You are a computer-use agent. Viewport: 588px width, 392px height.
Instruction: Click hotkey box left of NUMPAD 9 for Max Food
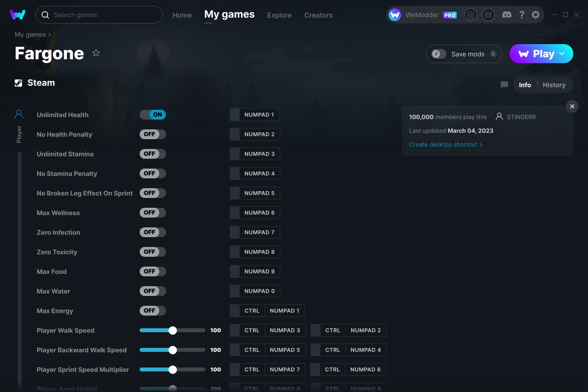point(235,271)
